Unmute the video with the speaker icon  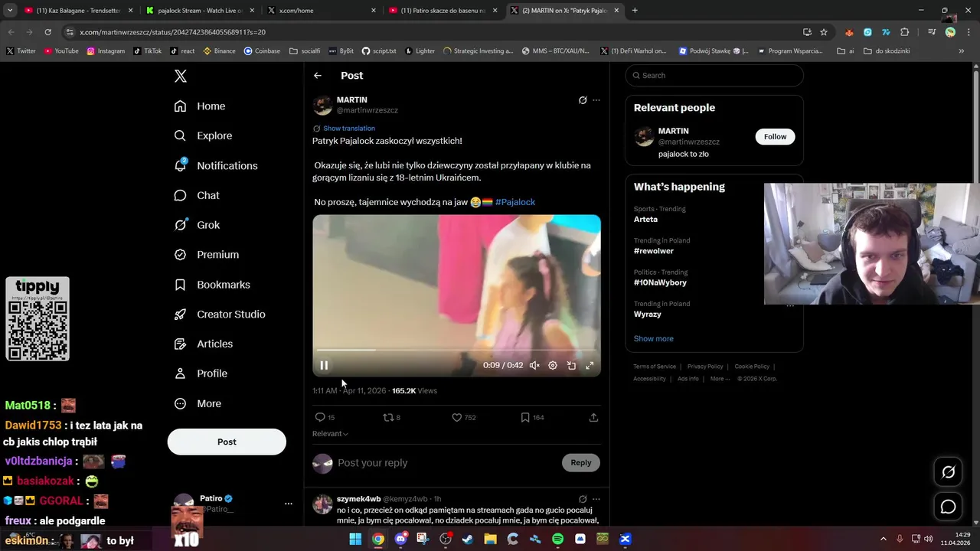pyautogui.click(x=534, y=365)
